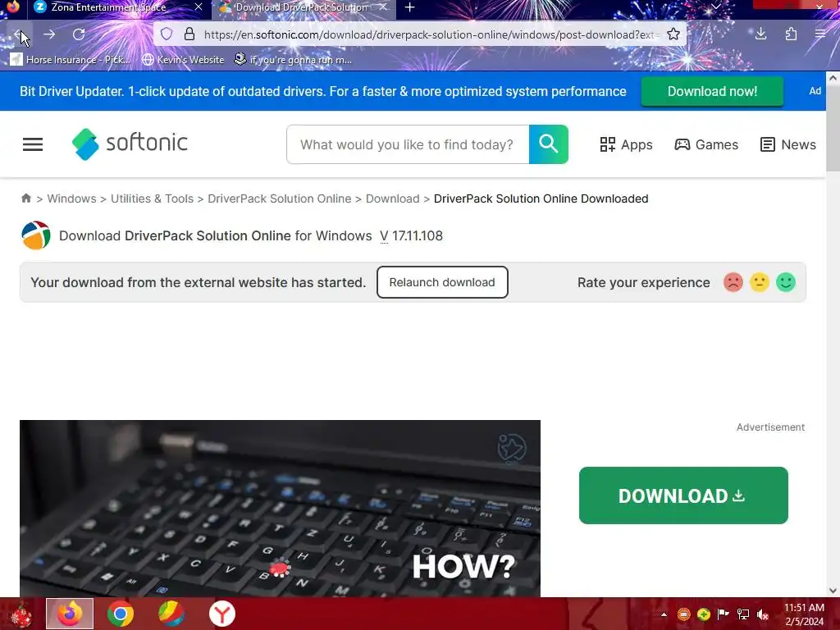Open the Kevin's Website bookmark

tap(183, 59)
